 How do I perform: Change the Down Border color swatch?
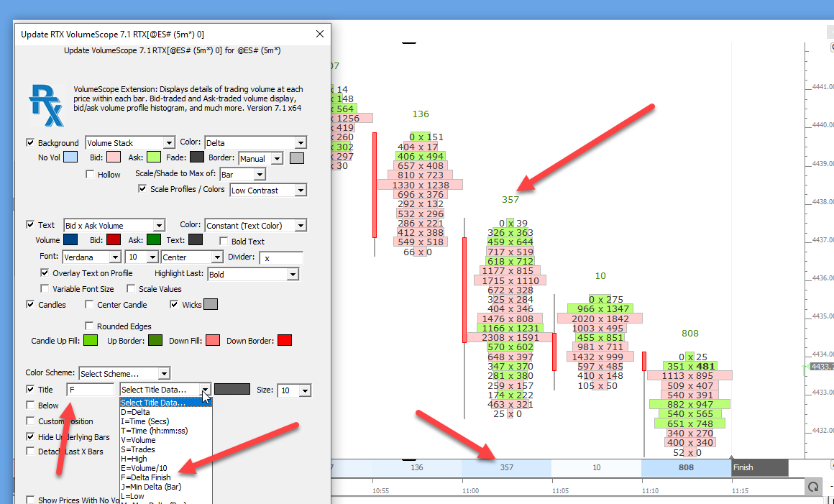(285, 340)
